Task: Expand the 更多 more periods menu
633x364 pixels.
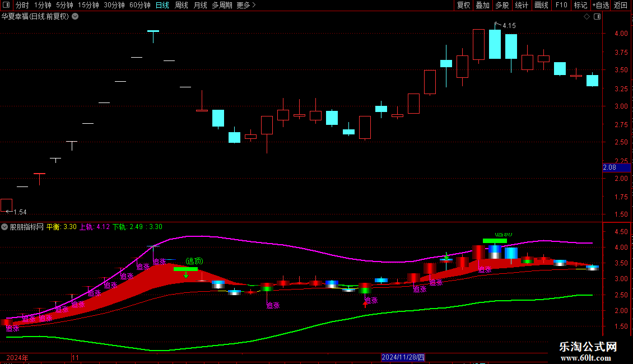Action: click(246, 5)
